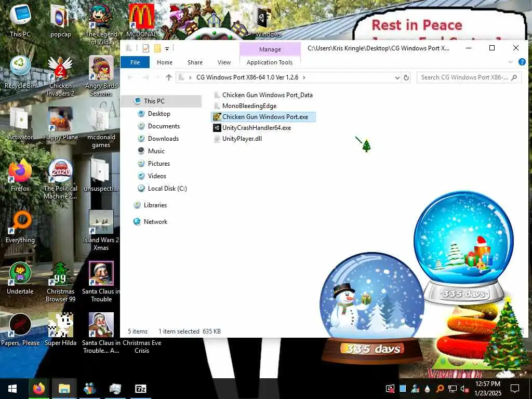The width and height of the screenshot is (532, 399).
Task: Click the Manage contextual tab
Action: 270,49
